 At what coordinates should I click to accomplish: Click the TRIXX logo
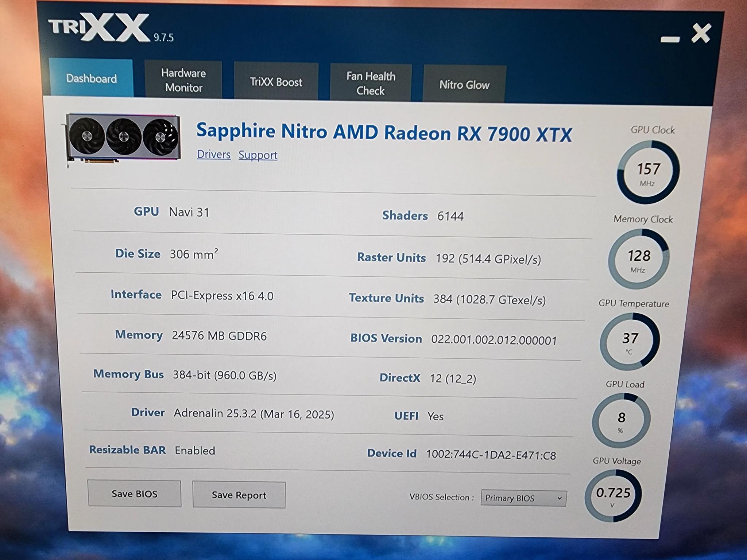pyautogui.click(x=99, y=27)
